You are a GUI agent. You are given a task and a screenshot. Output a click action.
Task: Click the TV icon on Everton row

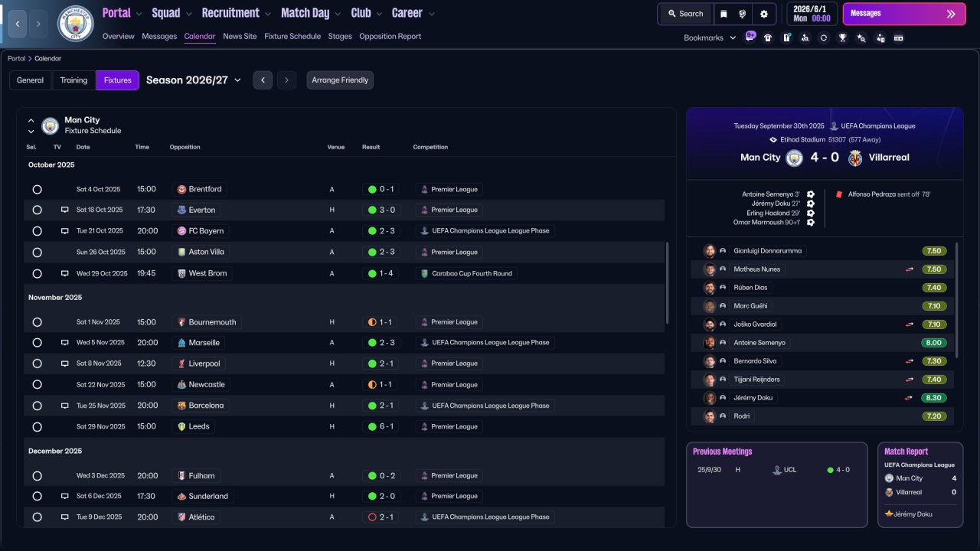click(x=65, y=210)
